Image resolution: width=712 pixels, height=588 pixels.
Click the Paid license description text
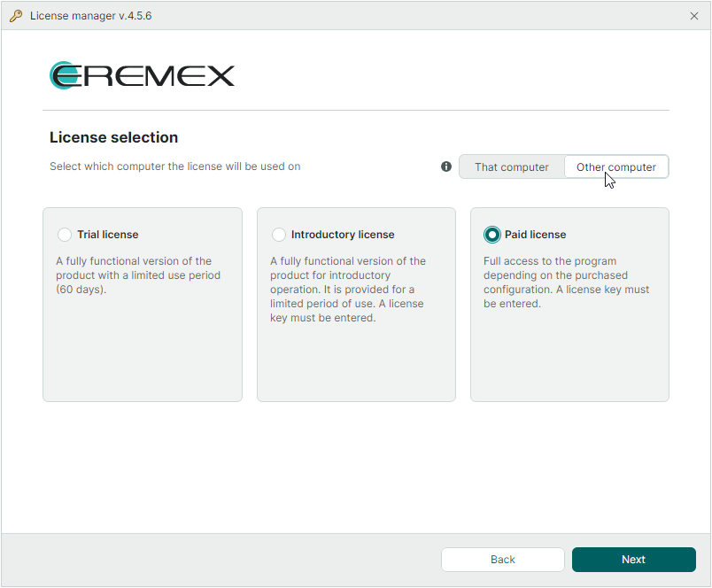click(x=566, y=282)
